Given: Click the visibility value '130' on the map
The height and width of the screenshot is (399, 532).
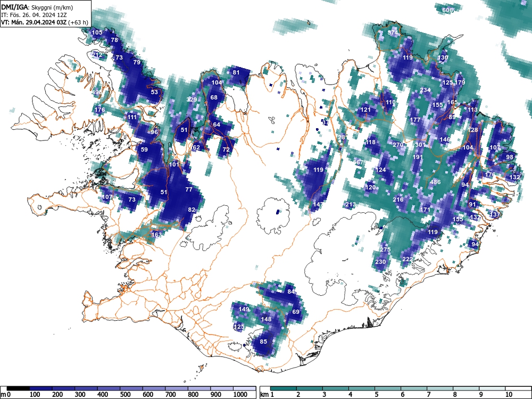Looking at the screenshot, I should (443, 57).
